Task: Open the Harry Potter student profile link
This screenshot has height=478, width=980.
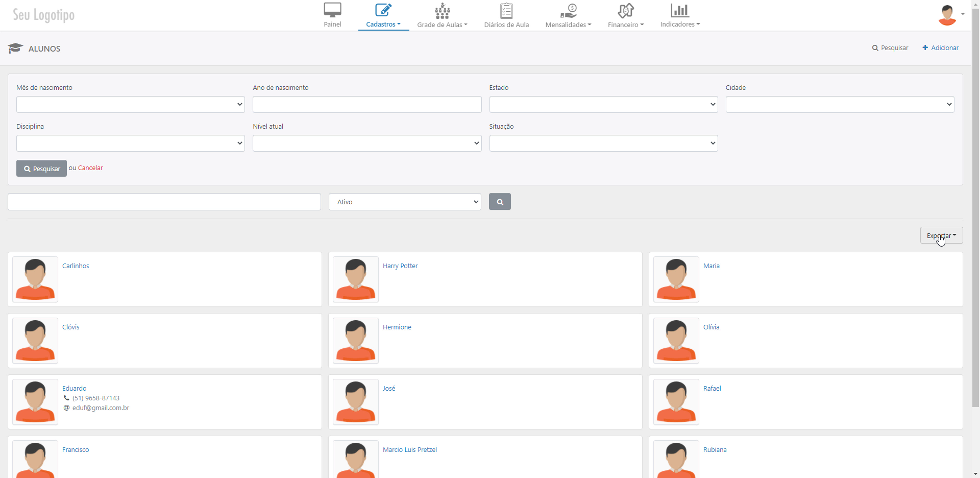Action: (400, 266)
